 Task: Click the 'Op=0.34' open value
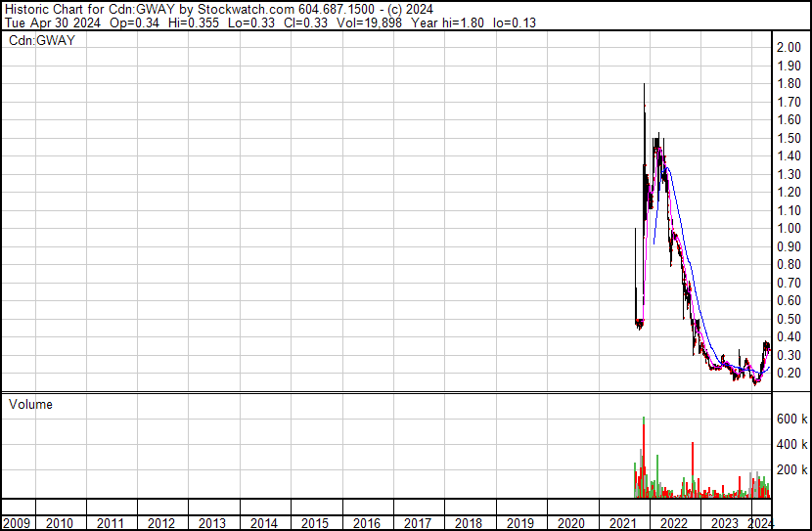point(134,22)
